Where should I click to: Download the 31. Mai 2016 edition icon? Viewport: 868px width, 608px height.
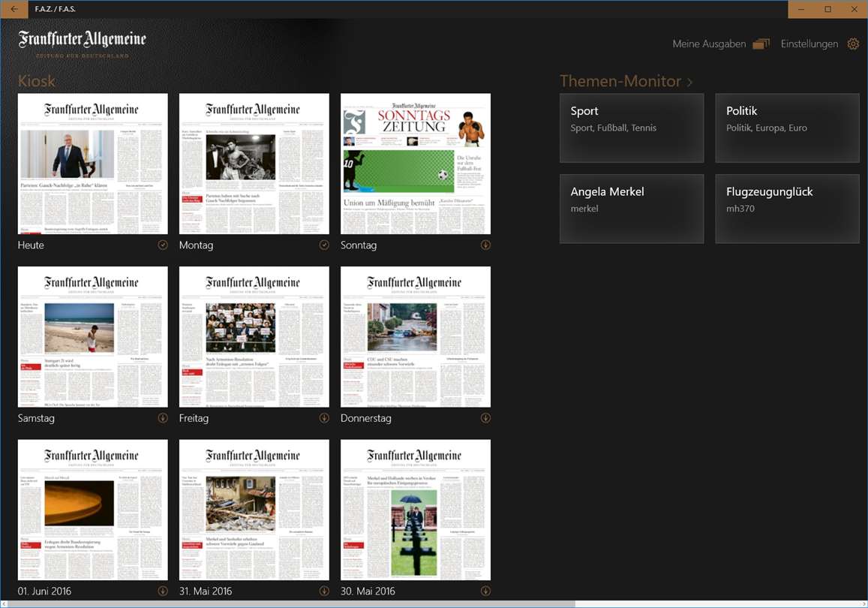pyautogui.click(x=324, y=591)
